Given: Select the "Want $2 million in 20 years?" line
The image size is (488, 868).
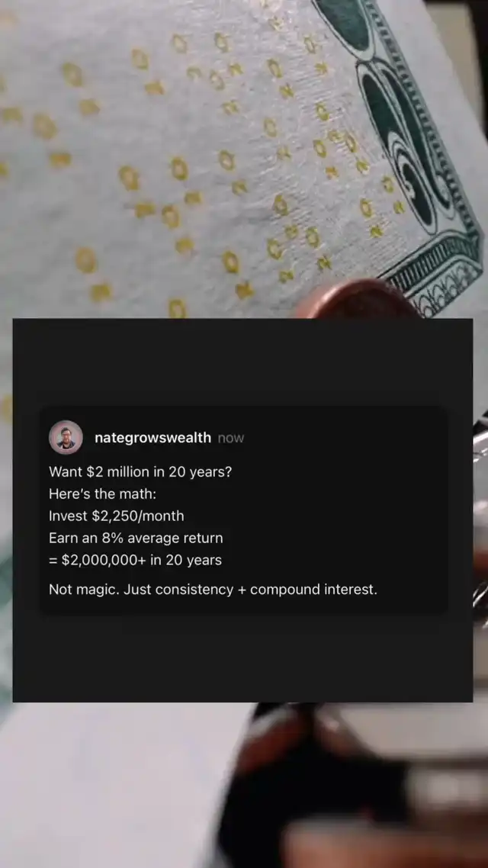Looking at the screenshot, I should pyautogui.click(x=140, y=472).
